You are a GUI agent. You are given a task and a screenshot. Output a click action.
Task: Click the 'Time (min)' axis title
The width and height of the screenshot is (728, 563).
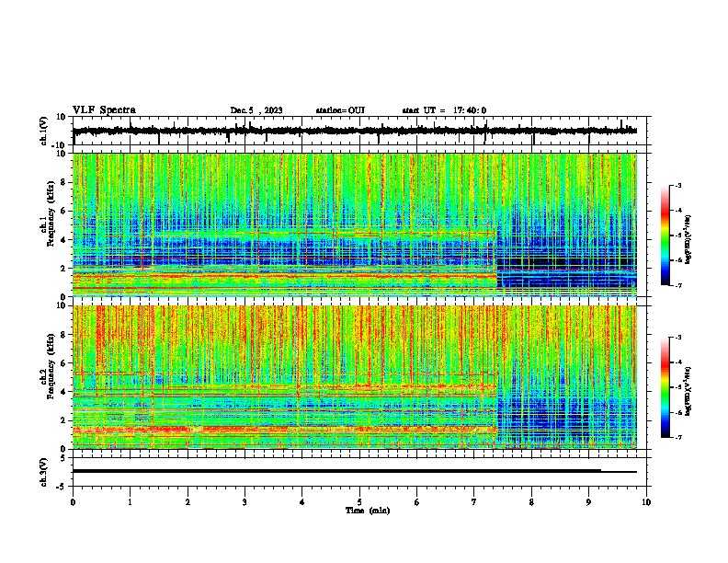pyautogui.click(x=368, y=511)
